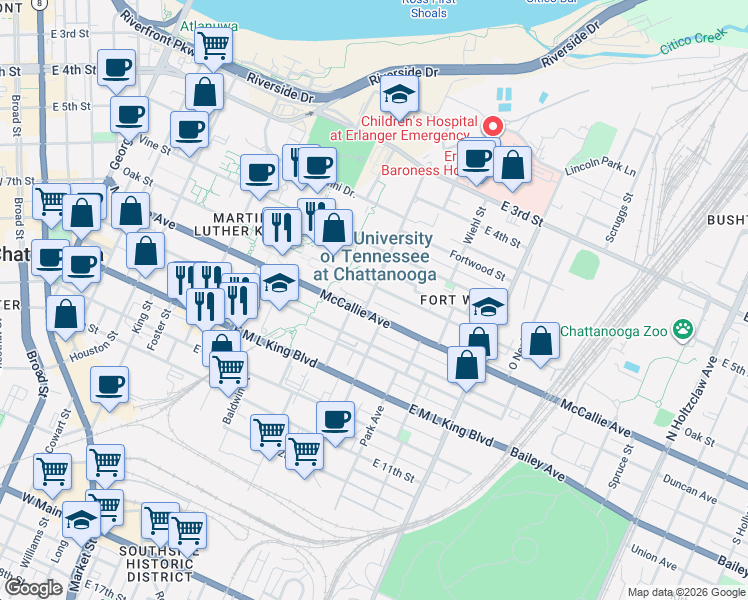Select the Chattanooga Zoo text label

coord(613,331)
